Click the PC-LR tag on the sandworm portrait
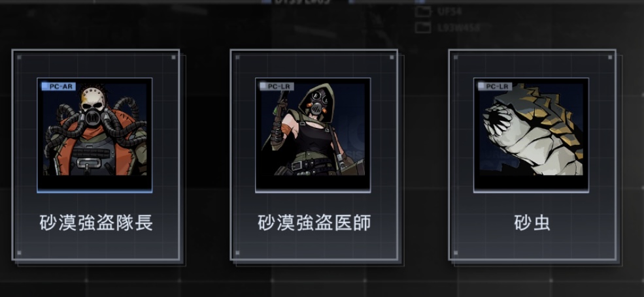The width and height of the screenshot is (644, 297). [x=495, y=86]
